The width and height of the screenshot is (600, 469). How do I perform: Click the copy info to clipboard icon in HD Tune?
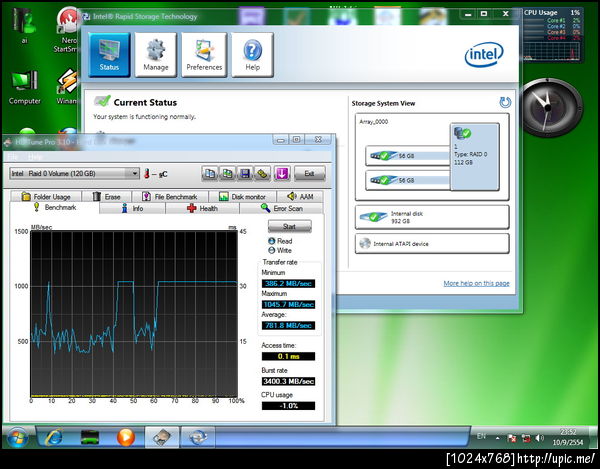[210, 174]
